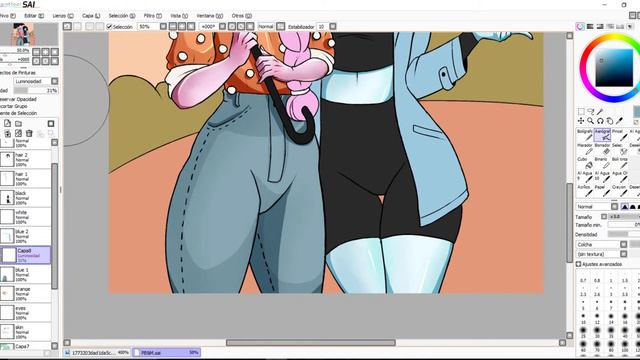Image resolution: width=640 pixels, height=360 pixels.
Task: Switch to the 1773203dad1da5c document tab
Action: [98, 352]
